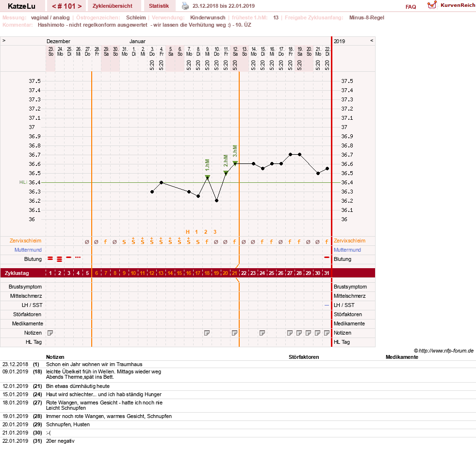Image resolution: width=476 pixels, height=467 pixels.
Task: Click the date header 12. Sa
Action: [x=235, y=51]
